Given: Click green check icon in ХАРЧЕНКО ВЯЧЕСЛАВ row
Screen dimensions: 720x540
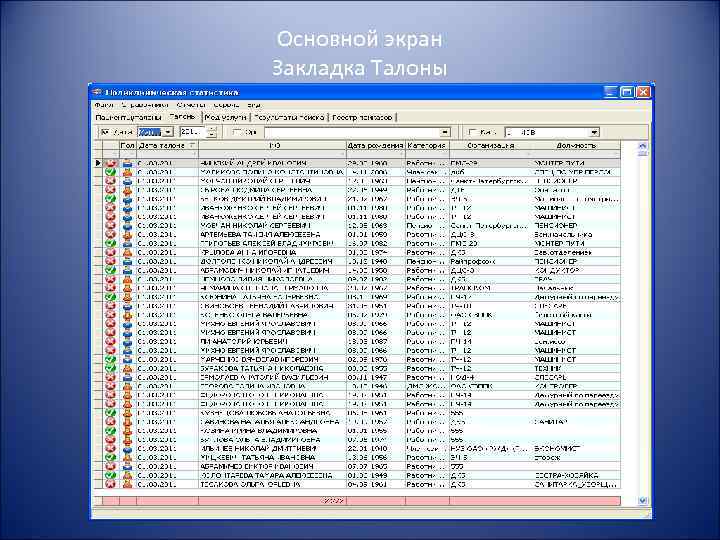Looking at the screenshot, I should 110,360.
